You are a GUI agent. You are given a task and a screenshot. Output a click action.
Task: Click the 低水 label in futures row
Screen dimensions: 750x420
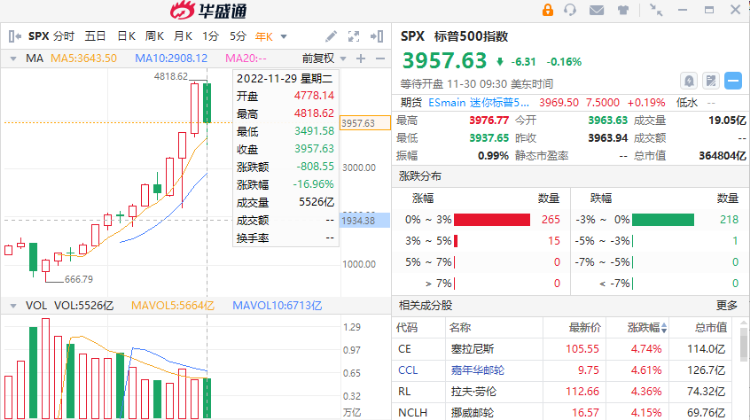tap(687, 102)
